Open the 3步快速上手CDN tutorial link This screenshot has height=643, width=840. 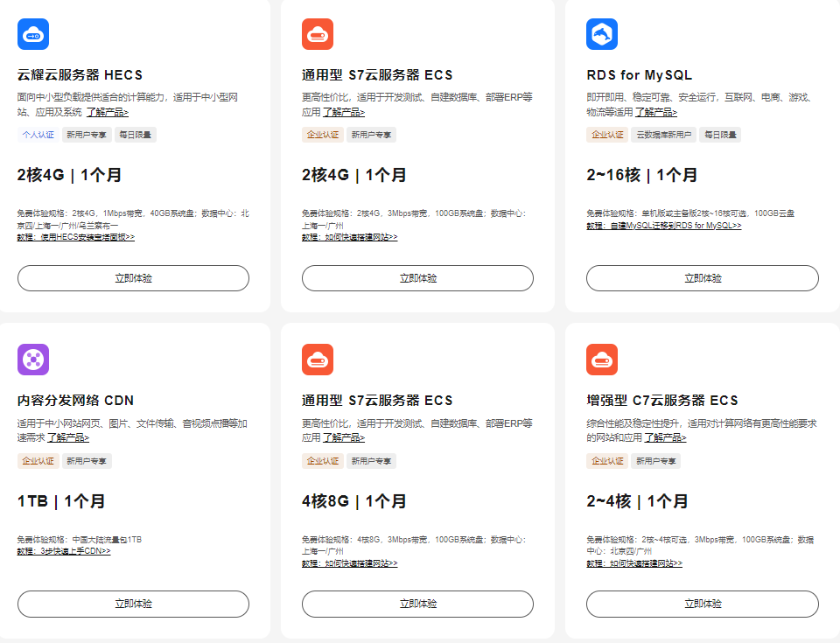tap(64, 551)
